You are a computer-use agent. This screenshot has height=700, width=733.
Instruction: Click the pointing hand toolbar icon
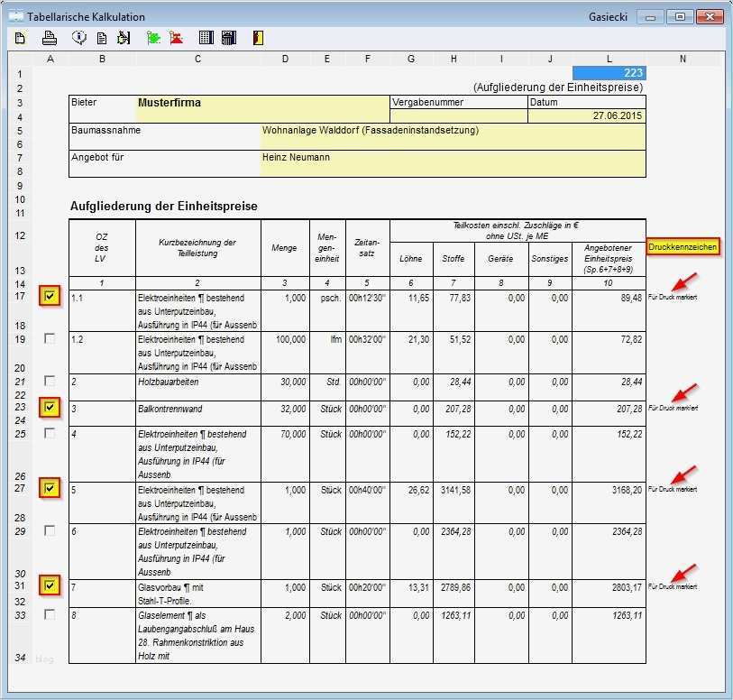[x=124, y=38]
